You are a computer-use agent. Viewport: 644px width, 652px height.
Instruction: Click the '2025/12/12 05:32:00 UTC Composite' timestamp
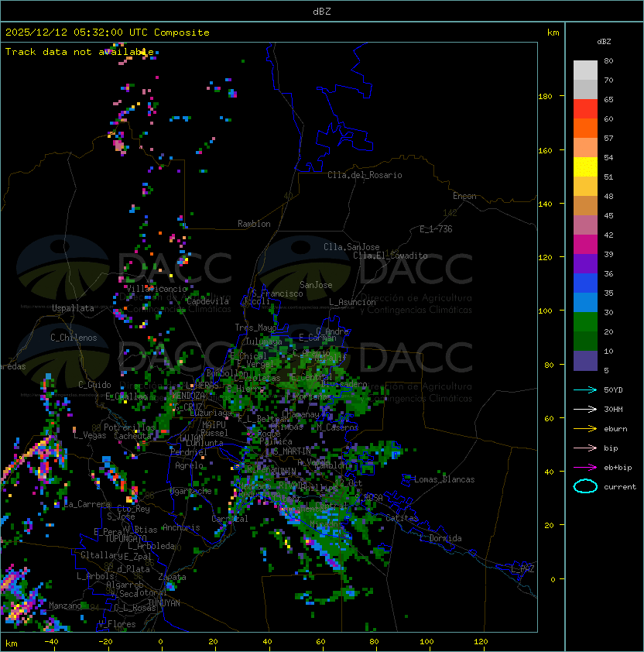point(108,33)
